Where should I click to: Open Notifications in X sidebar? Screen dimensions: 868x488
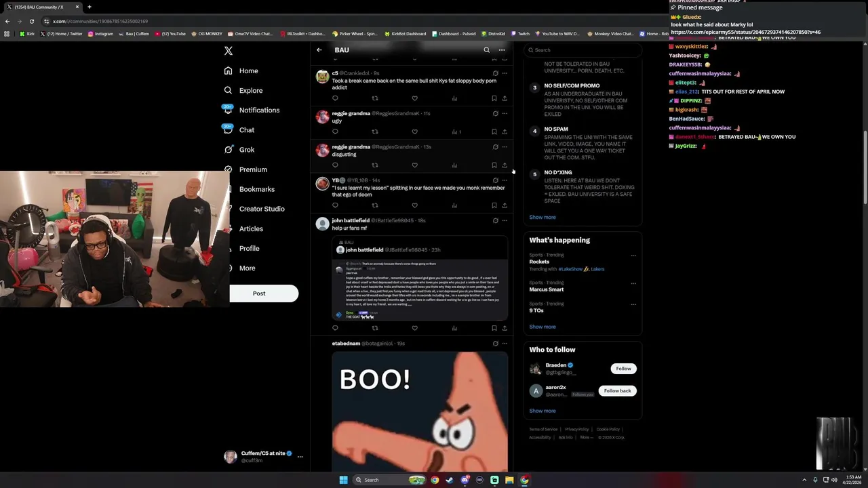point(251,110)
